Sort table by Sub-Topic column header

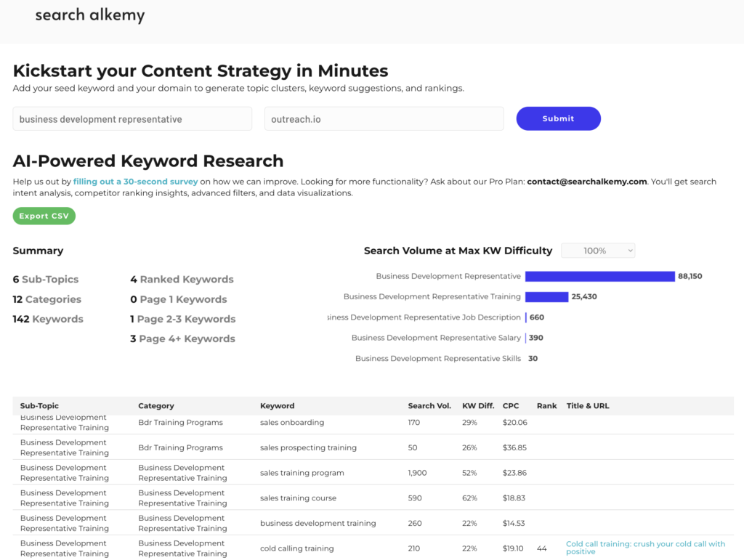[x=40, y=406]
